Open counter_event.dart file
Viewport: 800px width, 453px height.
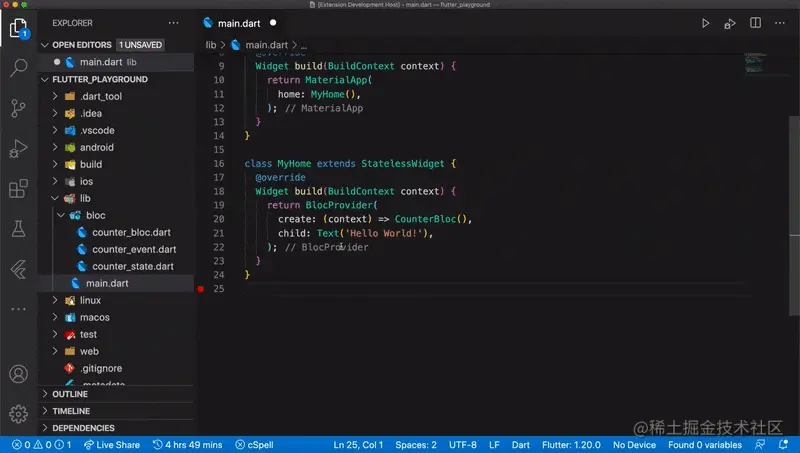pyautogui.click(x=116, y=249)
